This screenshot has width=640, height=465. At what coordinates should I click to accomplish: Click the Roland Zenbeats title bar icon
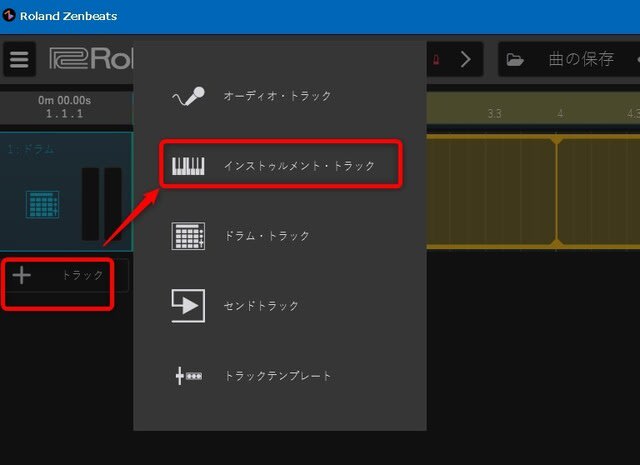click(x=9, y=16)
